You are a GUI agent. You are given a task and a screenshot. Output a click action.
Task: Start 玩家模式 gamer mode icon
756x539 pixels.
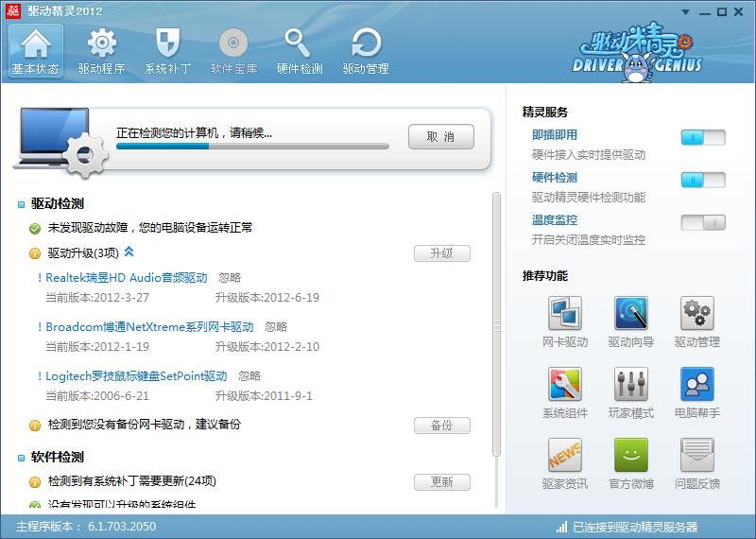point(630,385)
